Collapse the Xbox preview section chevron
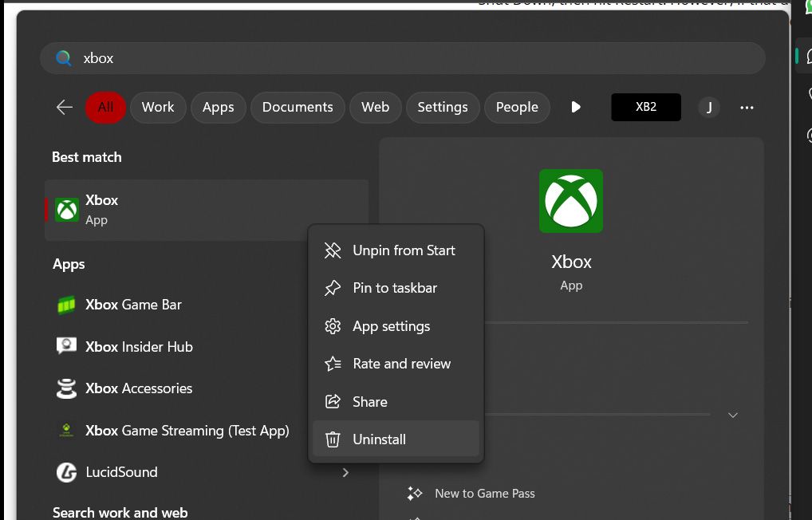Screen dimensions: 812x520 pos(732,415)
